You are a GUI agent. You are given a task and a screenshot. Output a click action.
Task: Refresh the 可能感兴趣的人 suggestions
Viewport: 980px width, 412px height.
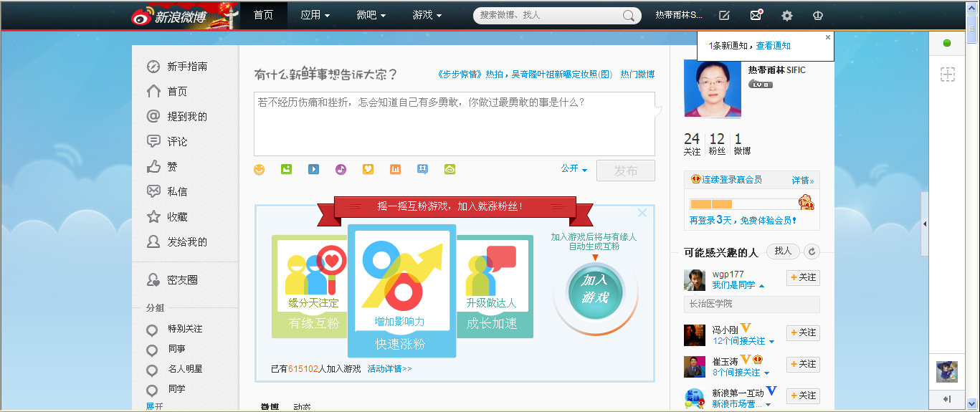click(812, 251)
